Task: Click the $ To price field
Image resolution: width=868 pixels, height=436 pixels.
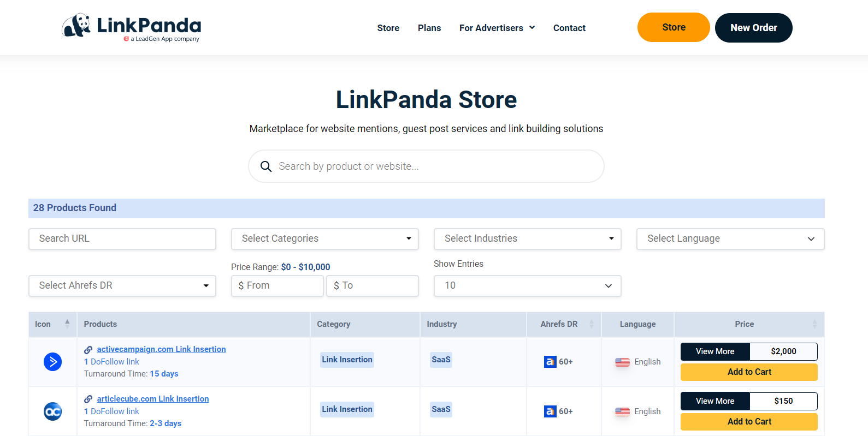Action: [x=373, y=286]
